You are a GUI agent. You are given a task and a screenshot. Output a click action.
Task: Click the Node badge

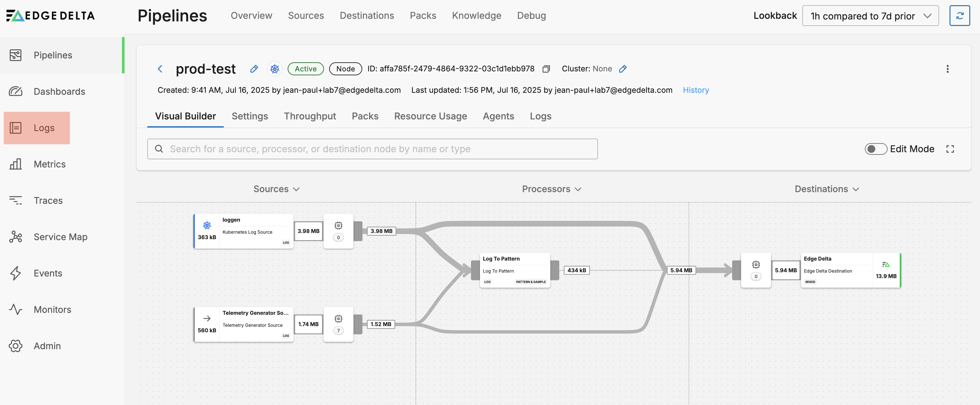click(x=345, y=69)
